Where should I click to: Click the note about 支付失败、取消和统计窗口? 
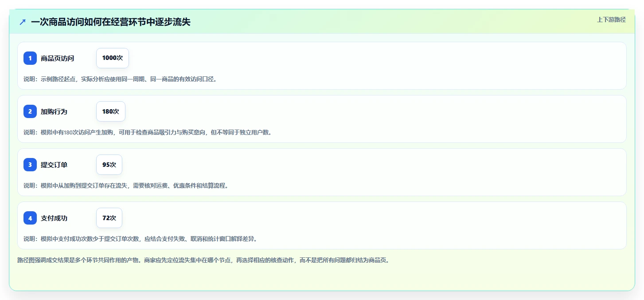pyautogui.click(x=141, y=239)
